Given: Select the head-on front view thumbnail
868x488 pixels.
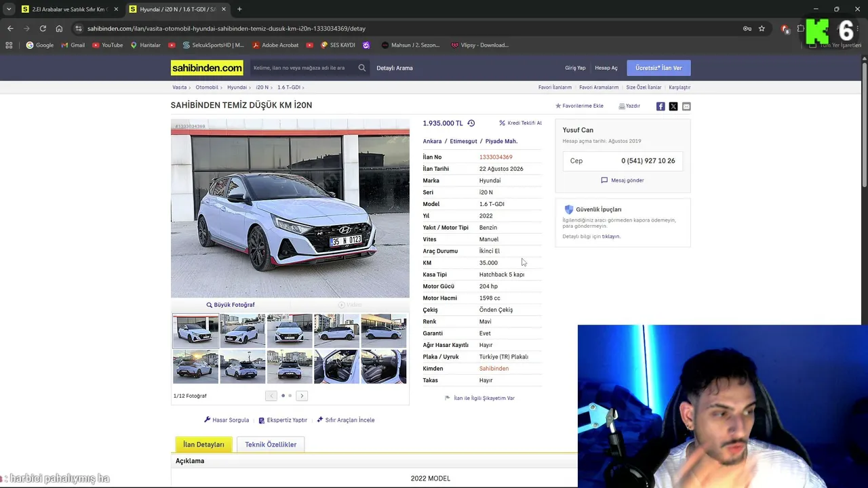Looking at the screenshot, I should [x=290, y=330].
